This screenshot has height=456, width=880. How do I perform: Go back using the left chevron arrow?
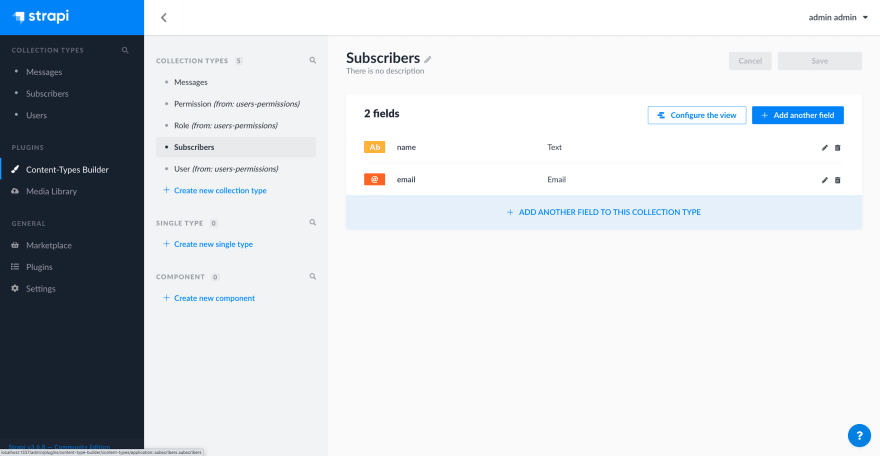tap(163, 17)
